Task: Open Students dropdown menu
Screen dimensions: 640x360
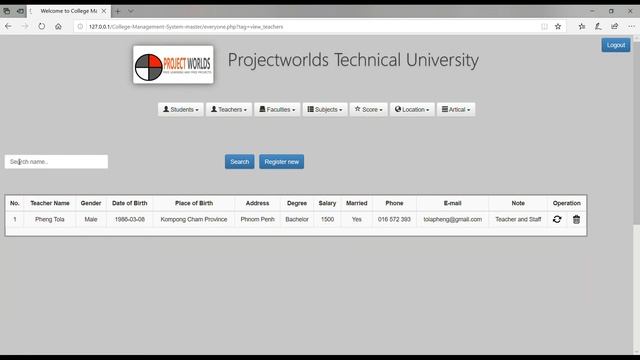Action: [180, 109]
